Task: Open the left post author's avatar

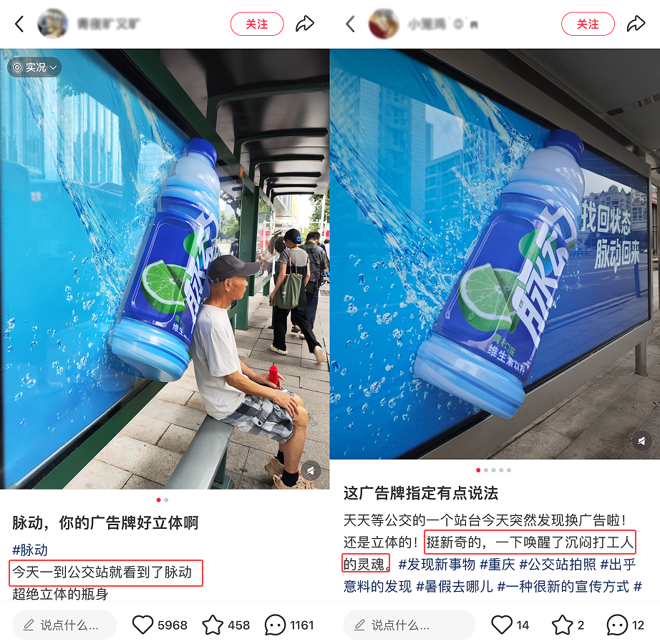Action: [53, 24]
